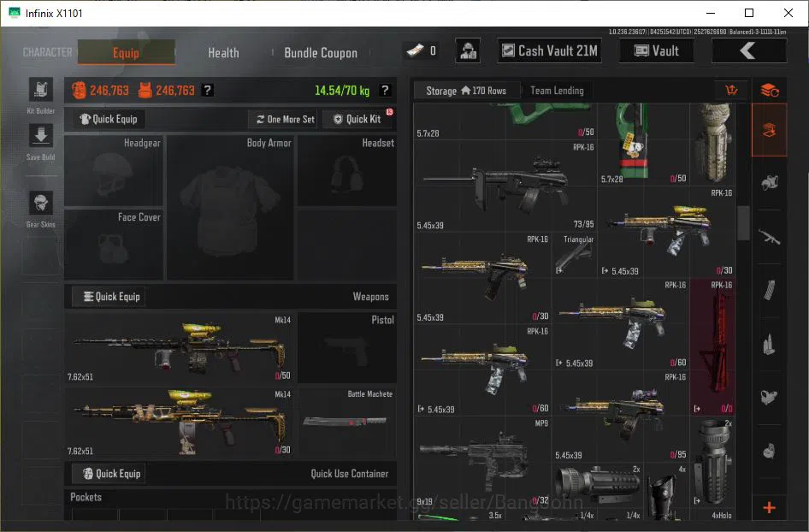Select the empty Headgear slot

click(114, 171)
